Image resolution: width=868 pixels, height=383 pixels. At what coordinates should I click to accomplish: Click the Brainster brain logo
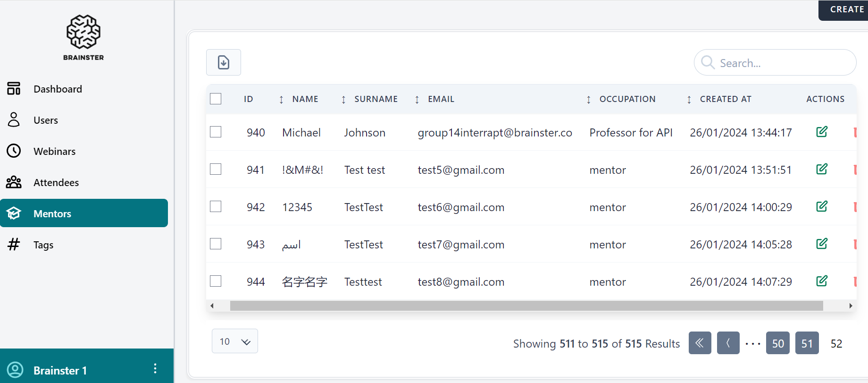click(x=83, y=32)
